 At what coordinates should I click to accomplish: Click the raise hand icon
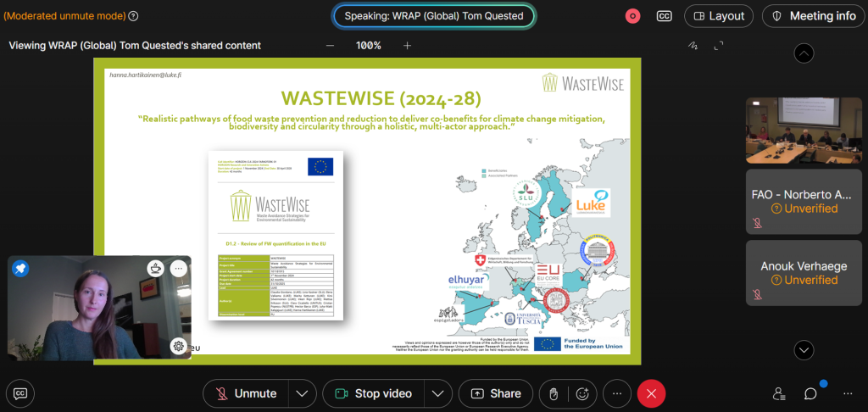point(554,393)
